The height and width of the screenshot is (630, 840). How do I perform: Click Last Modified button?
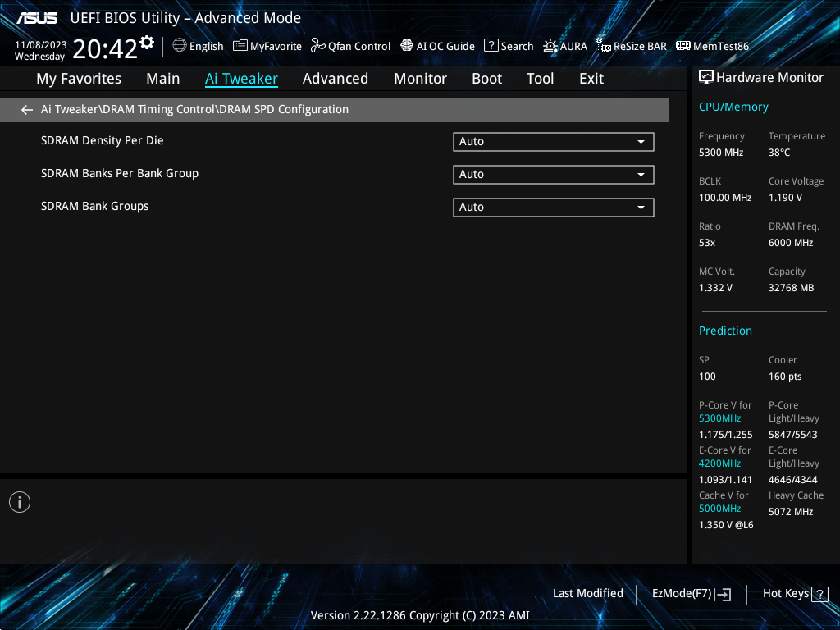coord(587,594)
